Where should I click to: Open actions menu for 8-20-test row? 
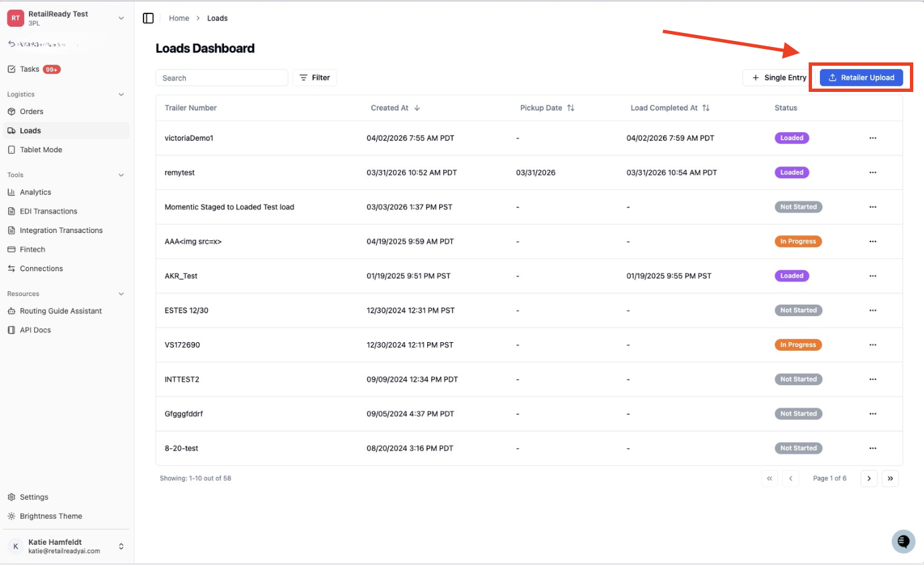[x=872, y=448]
